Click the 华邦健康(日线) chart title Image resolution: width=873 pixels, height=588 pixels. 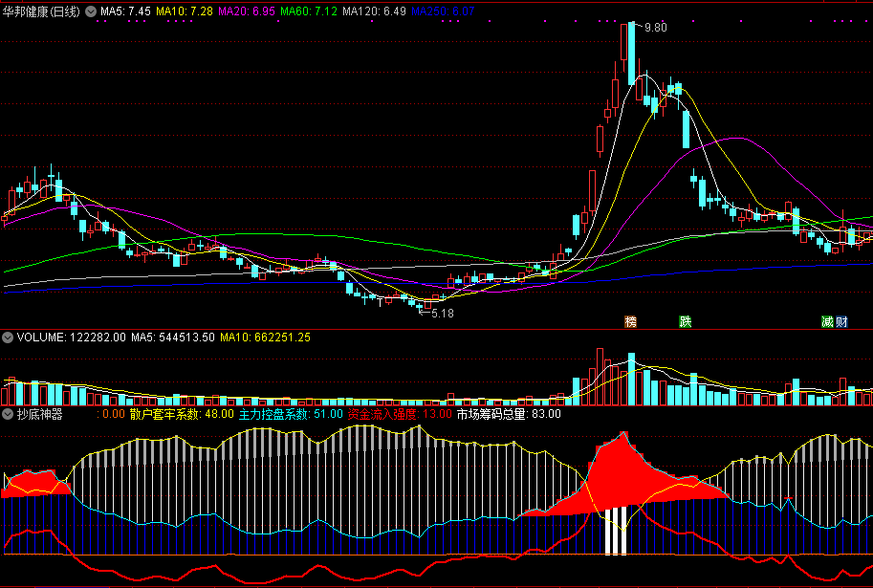coord(42,11)
